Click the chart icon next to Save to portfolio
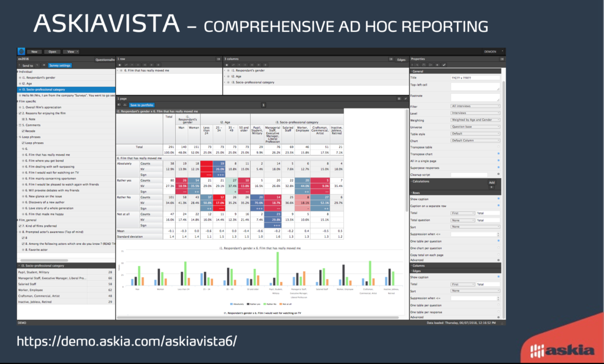Screen dimensions: 604x364 (x=125, y=105)
